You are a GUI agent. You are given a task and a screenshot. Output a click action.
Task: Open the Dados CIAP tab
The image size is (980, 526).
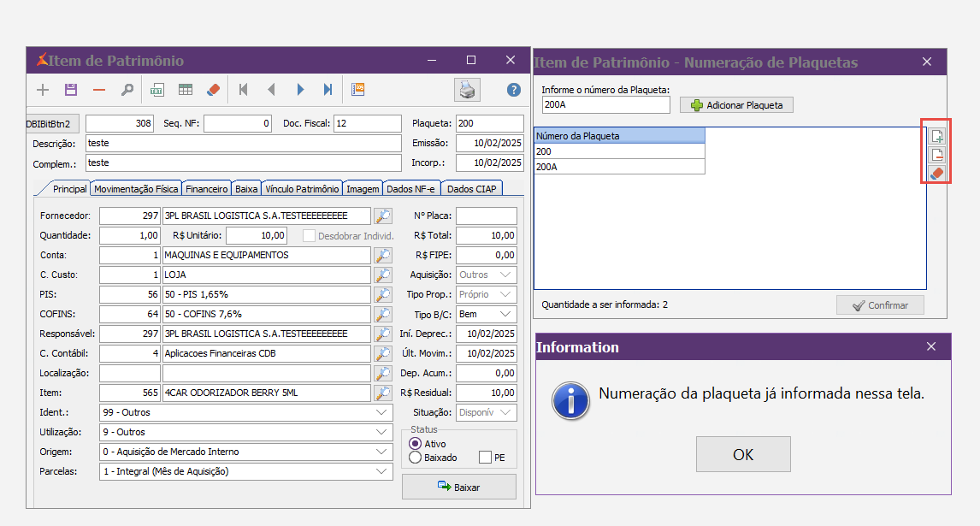point(473,189)
